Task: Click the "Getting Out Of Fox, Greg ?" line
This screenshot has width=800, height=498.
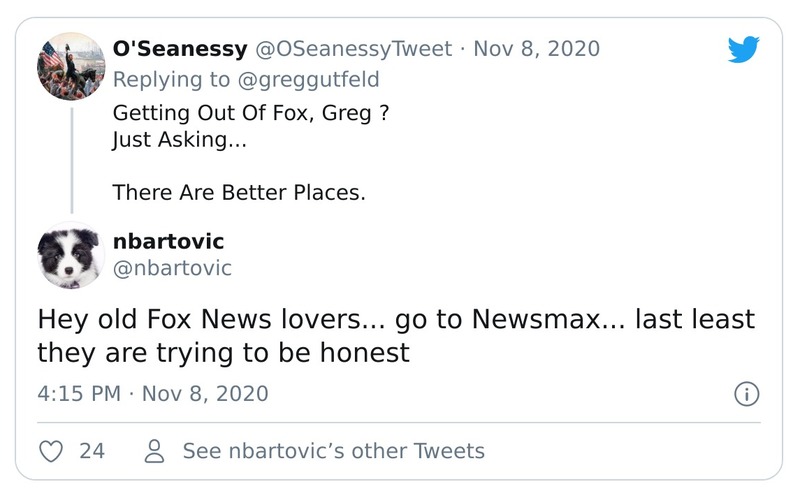Action: tap(250, 113)
